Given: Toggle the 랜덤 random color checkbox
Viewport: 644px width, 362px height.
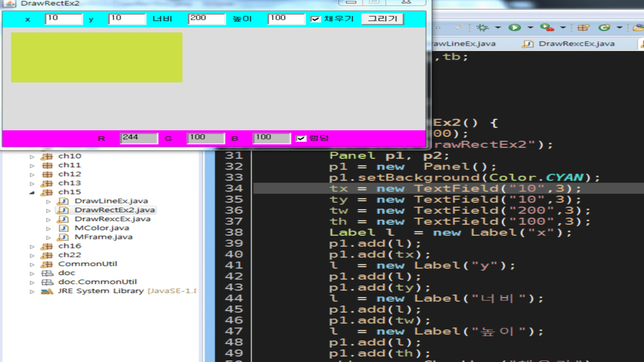Looking at the screenshot, I should [x=301, y=138].
